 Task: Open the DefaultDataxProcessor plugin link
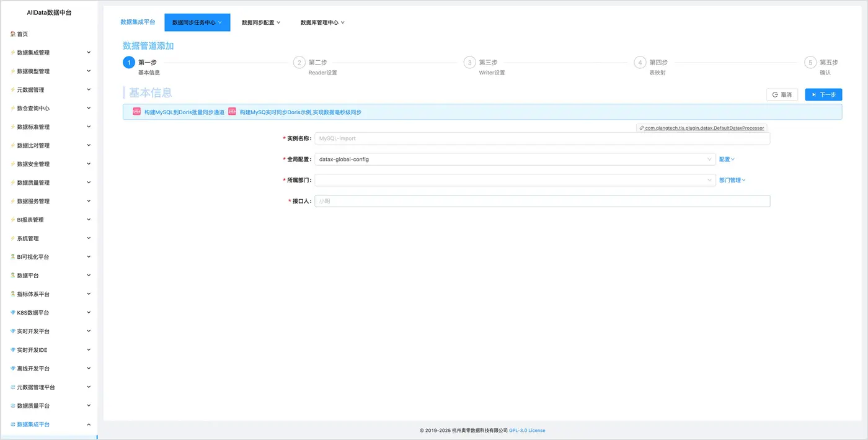click(702, 128)
